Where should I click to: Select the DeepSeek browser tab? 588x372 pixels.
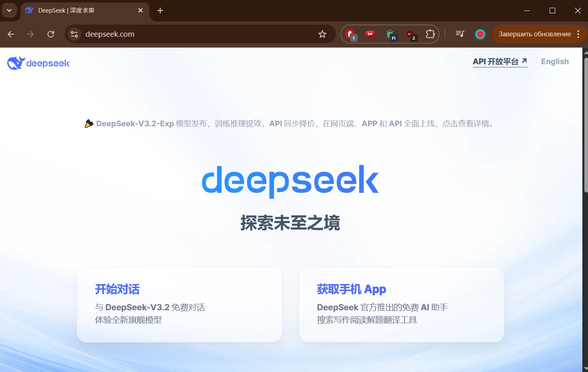coord(81,10)
